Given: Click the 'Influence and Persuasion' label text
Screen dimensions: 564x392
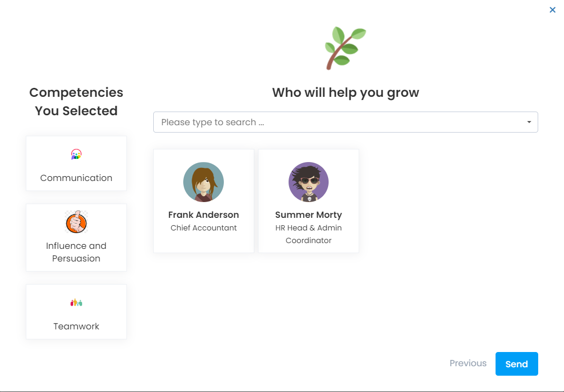Looking at the screenshot, I should tap(76, 252).
